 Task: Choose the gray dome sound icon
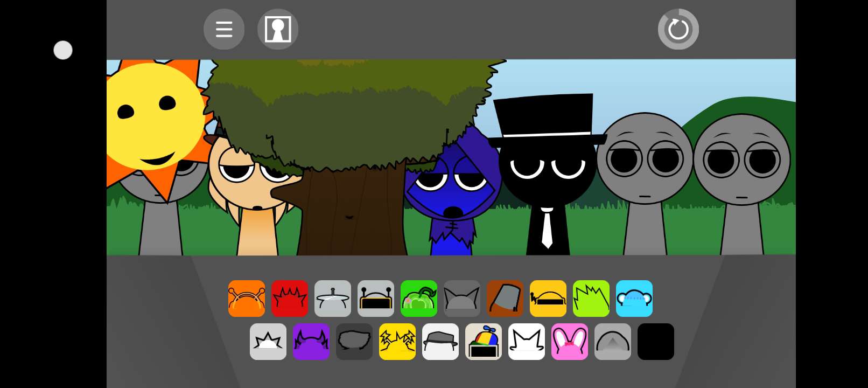pos(613,342)
